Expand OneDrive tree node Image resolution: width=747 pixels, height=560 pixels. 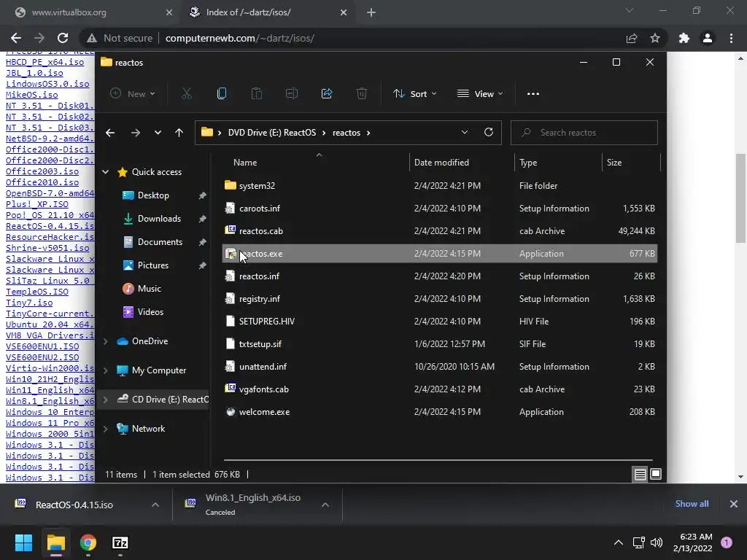105,341
